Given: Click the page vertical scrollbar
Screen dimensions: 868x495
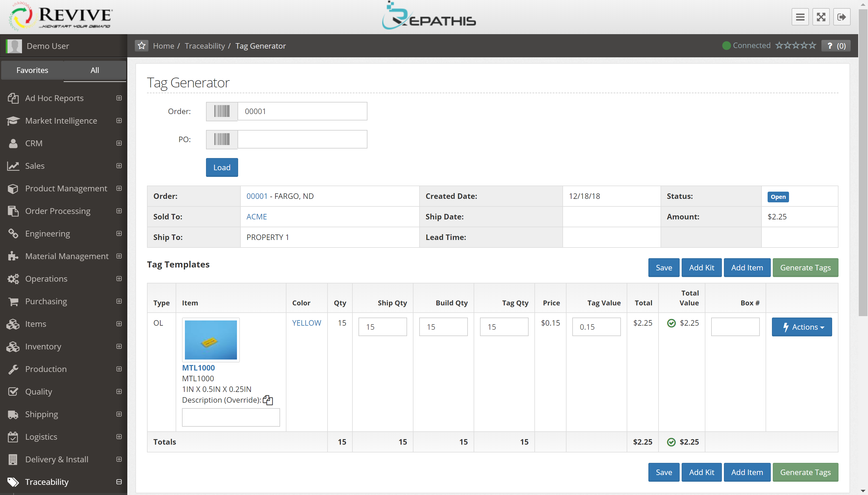Looking at the screenshot, I should (x=863, y=162).
